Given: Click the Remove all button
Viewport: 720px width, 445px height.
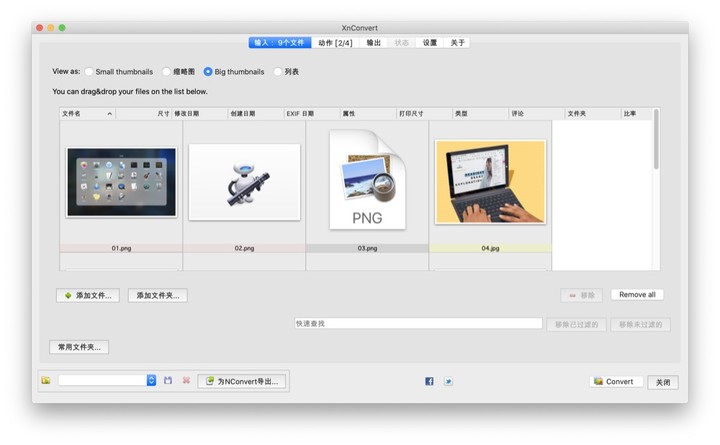Looking at the screenshot, I should 637,295.
